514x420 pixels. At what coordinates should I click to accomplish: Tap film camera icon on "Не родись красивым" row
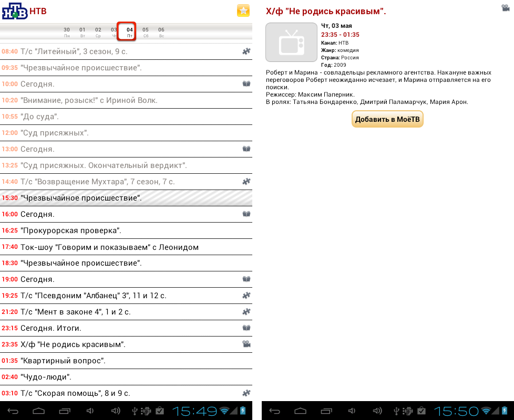pyautogui.click(x=246, y=344)
